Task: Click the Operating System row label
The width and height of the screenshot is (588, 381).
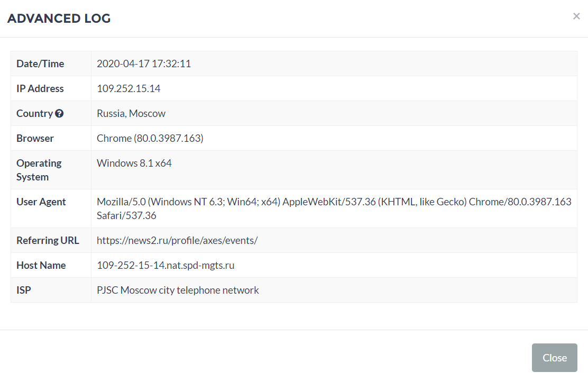Action: click(x=39, y=170)
